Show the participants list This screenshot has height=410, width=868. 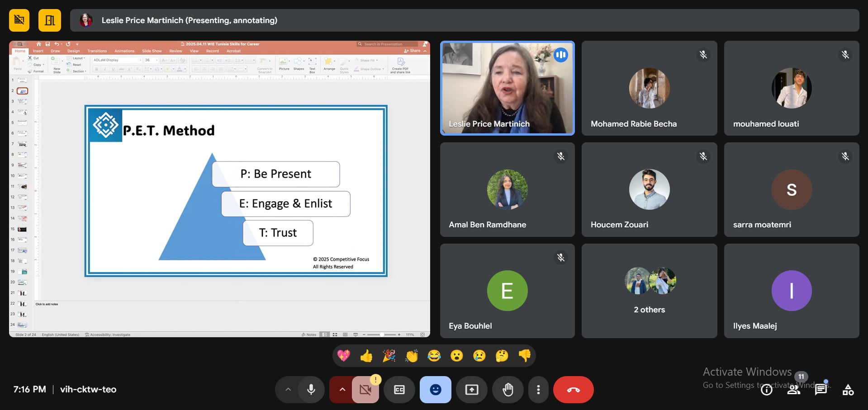click(793, 390)
